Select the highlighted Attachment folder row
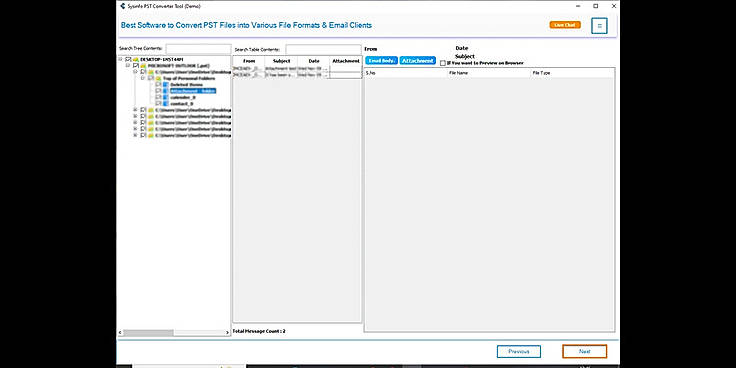The height and width of the screenshot is (368, 736). (193, 91)
